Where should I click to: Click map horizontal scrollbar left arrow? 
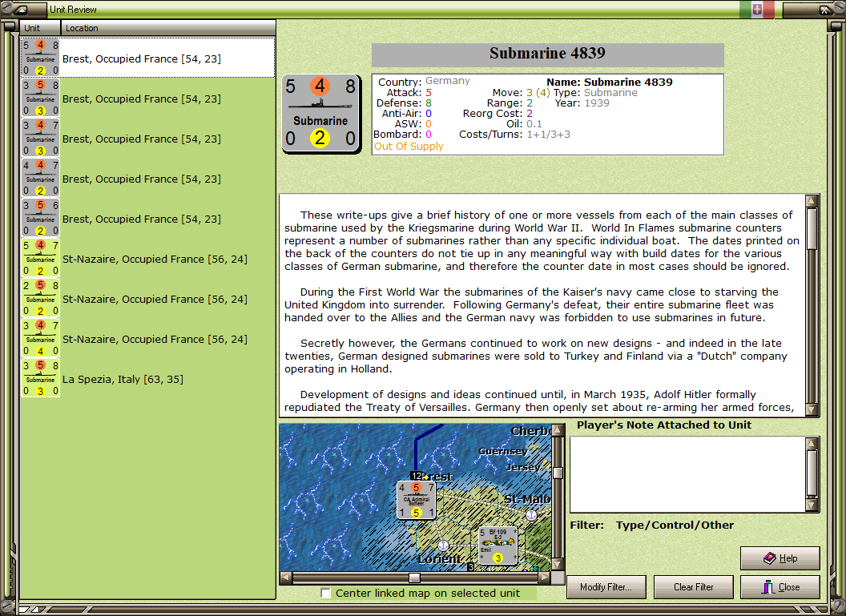pos(286,578)
